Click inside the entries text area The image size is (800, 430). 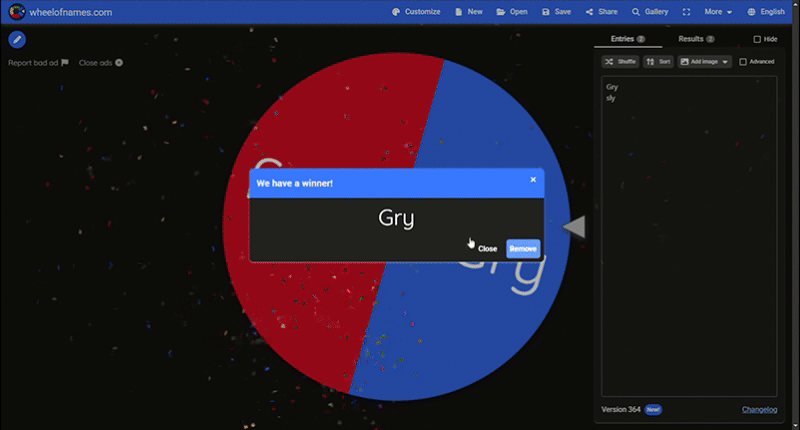[x=689, y=240]
